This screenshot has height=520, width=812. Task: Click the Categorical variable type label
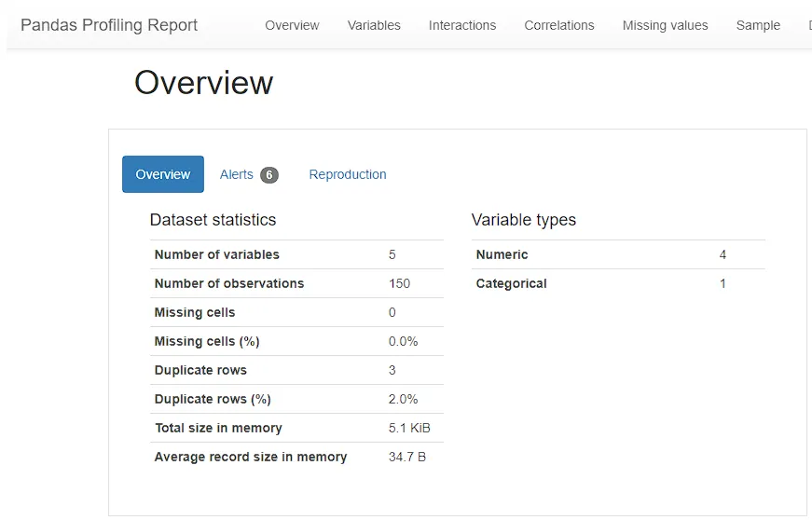click(x=512, y=283)
